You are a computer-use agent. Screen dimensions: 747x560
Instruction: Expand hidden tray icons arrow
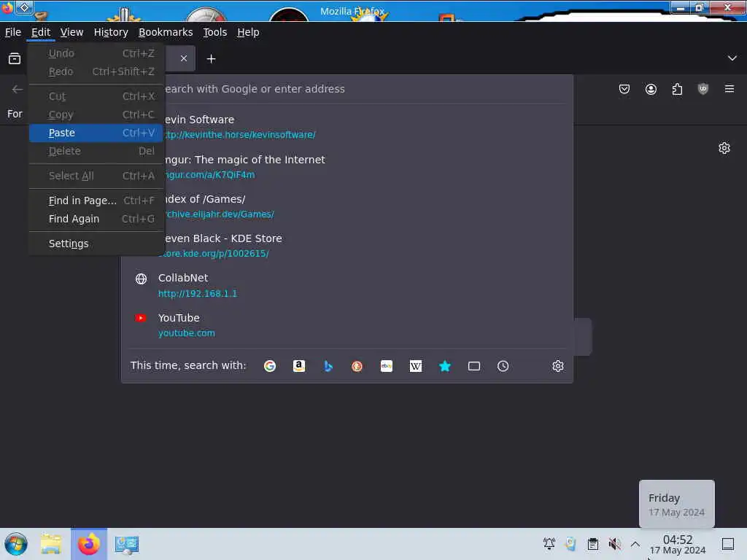635,543
